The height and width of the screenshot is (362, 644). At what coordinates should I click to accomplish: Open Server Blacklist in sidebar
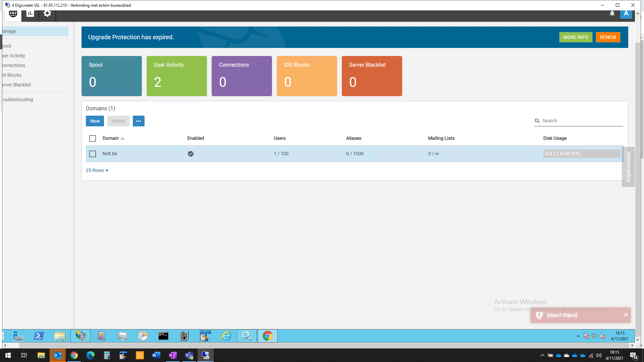(x=16, y=85)
